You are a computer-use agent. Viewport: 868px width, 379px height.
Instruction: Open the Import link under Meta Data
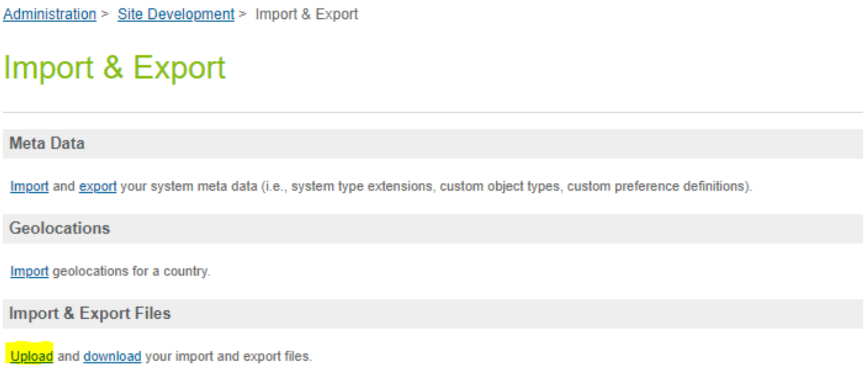point(29,187)
